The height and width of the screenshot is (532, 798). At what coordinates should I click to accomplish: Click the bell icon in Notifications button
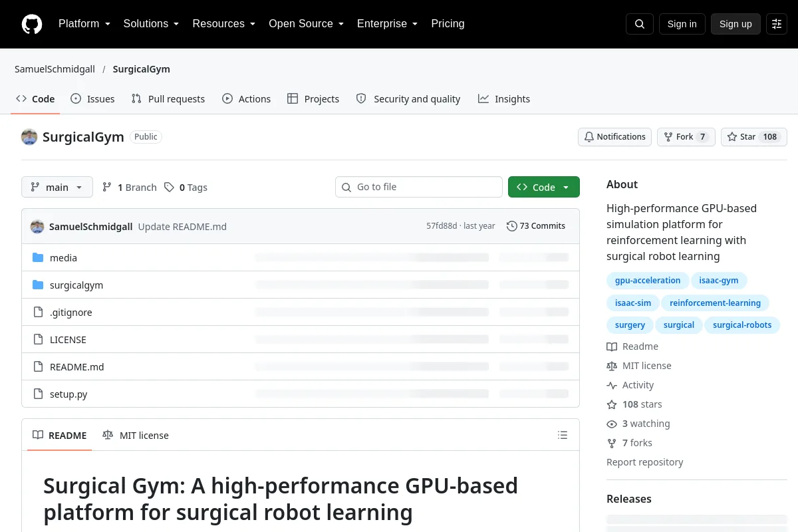589,137
